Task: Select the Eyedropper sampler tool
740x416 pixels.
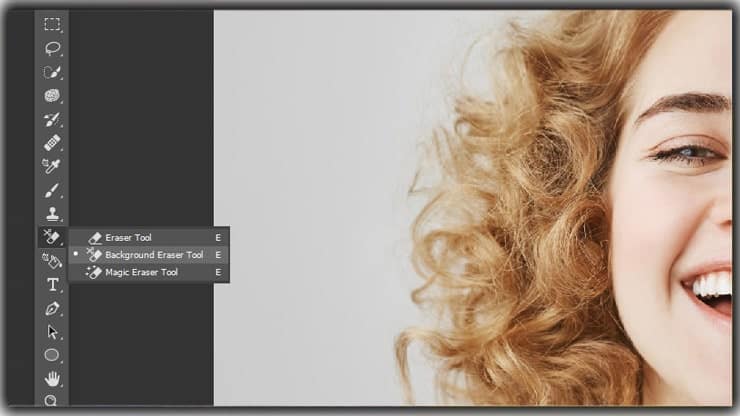Action: click(x=52, y=166)
